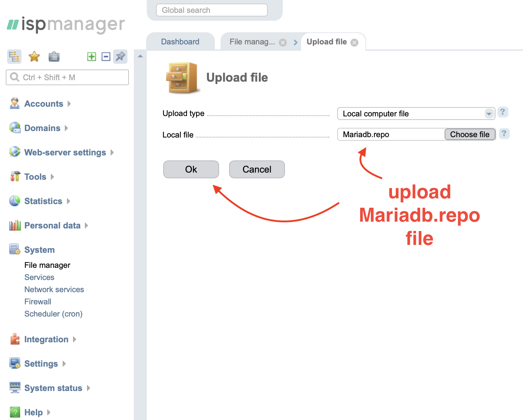Click the System calculator icon
The image size is (523, 420).
tap(15, 249)
